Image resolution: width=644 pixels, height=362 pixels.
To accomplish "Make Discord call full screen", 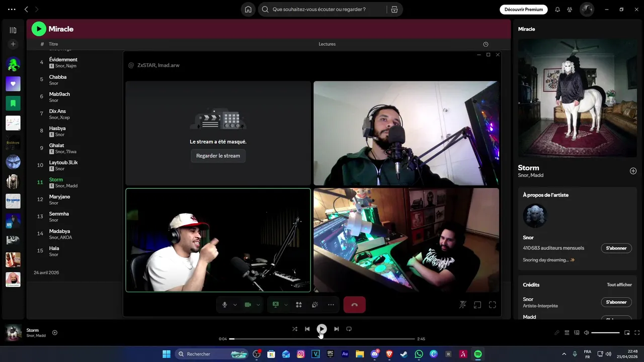I will point(493,305).
